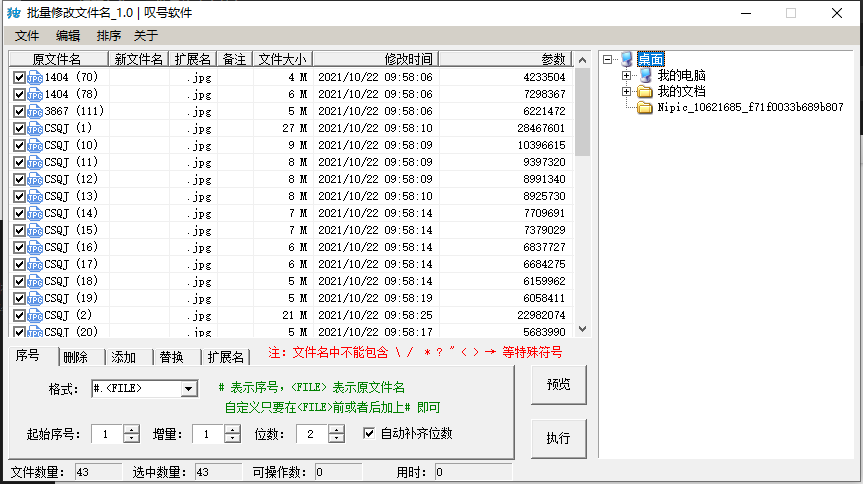Sort by 文件大小 column header
The height and width of the screenshot is (484, 863).
(282, 59)
